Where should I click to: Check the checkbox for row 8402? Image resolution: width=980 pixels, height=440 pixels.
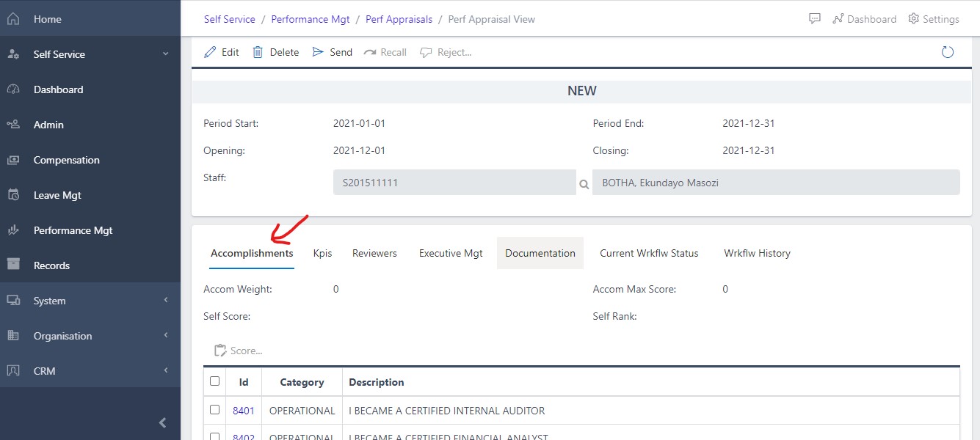[215, 435]
